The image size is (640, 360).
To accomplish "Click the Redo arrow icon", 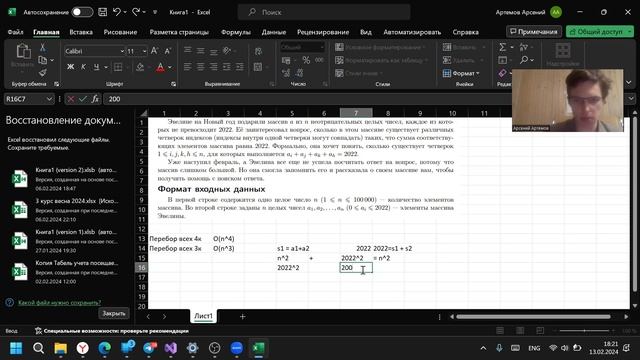I will click(x=136, y=12).
